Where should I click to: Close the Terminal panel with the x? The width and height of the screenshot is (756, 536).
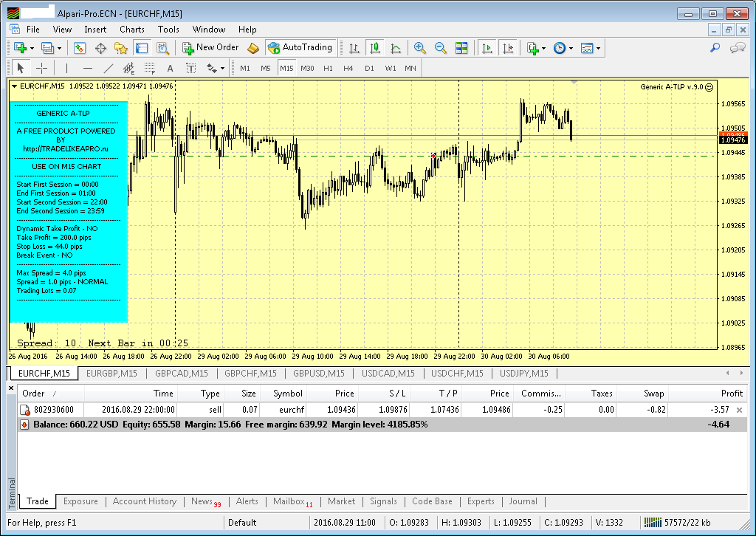[x=11, y=388]
